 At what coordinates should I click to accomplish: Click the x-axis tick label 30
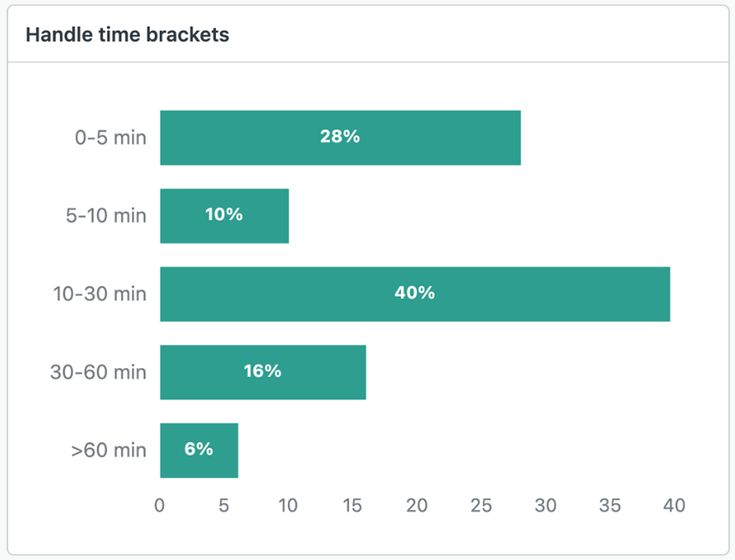coord(545,505)
